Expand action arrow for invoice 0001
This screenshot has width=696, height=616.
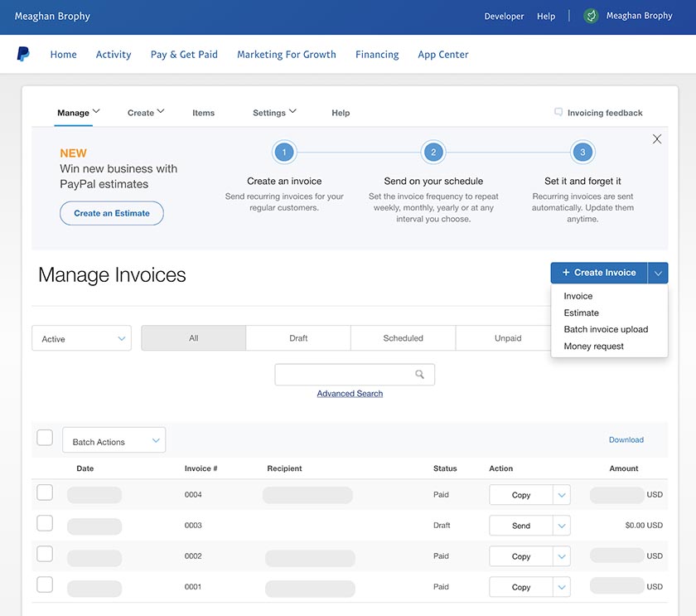(562, 587)
